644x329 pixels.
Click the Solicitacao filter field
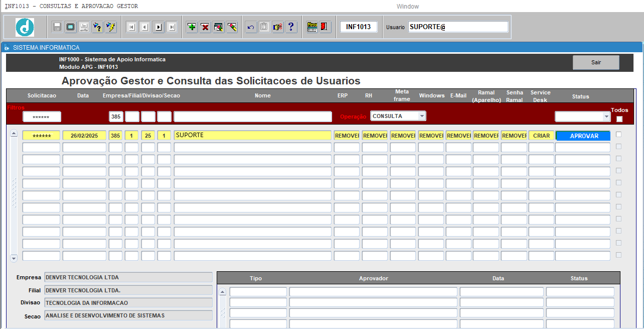[x=42, y=117]
